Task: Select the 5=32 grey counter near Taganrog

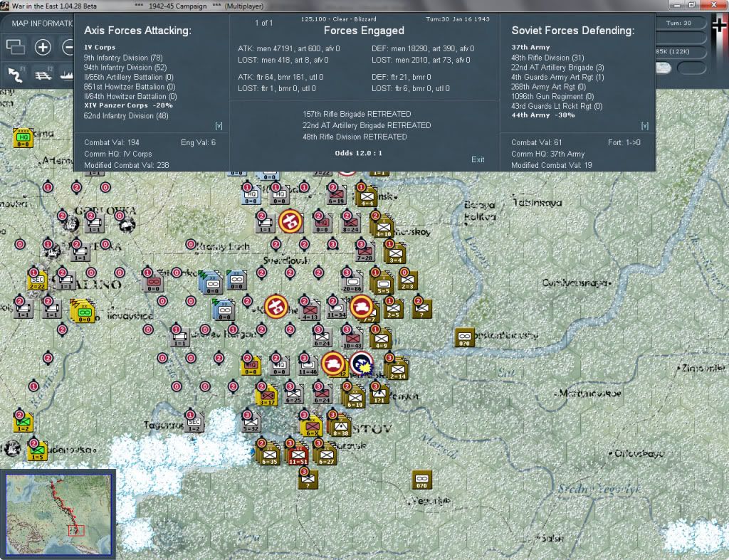Action: click(251, 423)
